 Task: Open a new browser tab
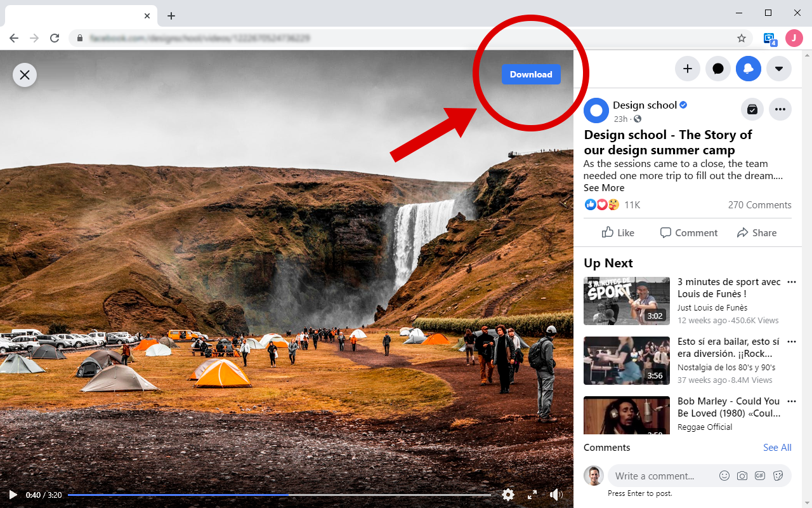171,15
